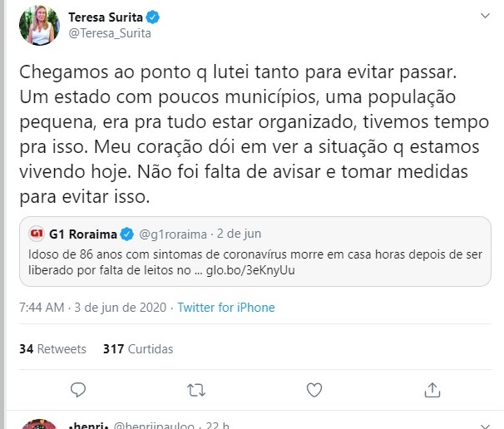Click the reply speech bubble icon
The image size is (504, 429).
click(x=79, y=388)
